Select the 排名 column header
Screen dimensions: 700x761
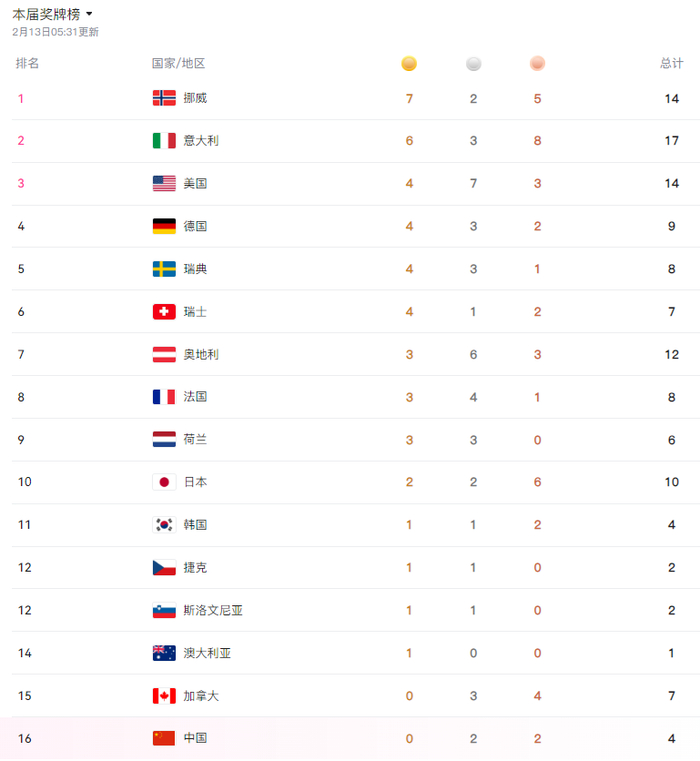point(28,63)
